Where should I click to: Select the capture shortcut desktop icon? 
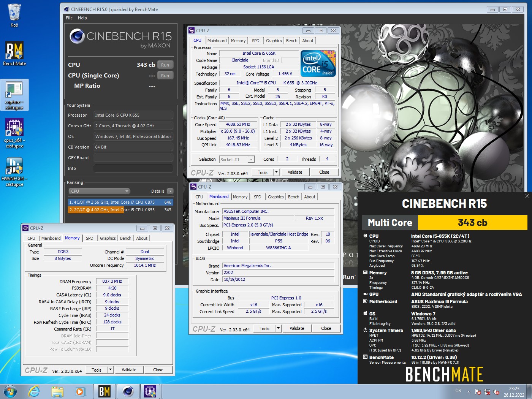[14, 95]
